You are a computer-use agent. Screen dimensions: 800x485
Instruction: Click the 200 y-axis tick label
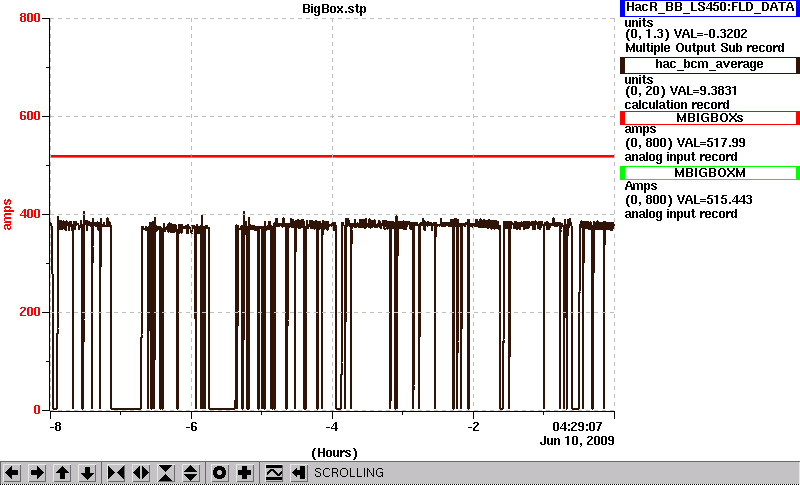click(30, 312)
